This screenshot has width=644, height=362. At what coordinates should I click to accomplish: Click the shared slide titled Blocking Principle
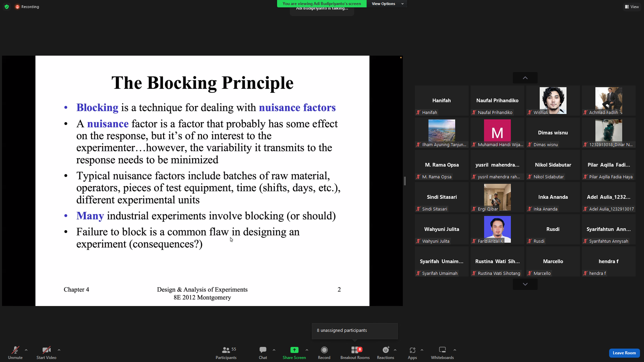[202, 181]
